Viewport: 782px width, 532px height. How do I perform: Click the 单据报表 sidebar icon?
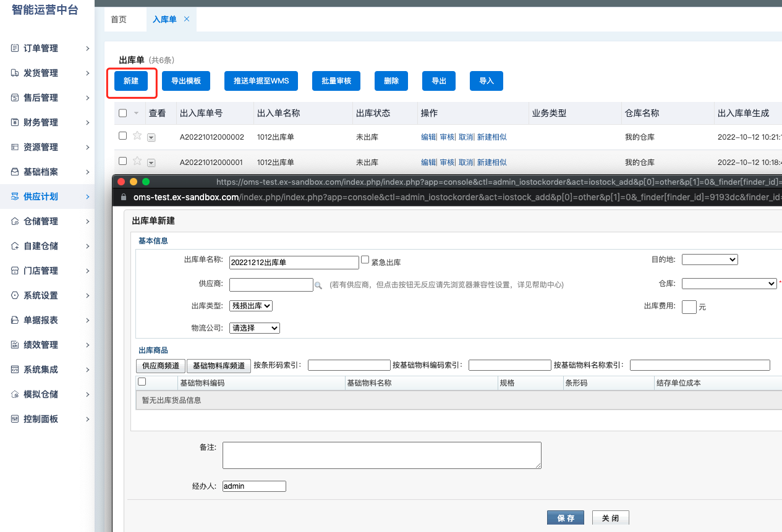(15, 320)
